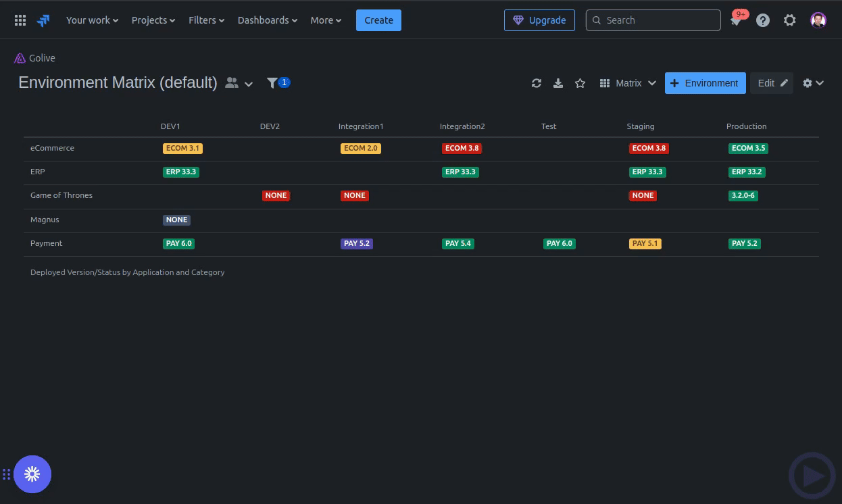Open the Projects menu
This screenshot has width=842, height=504.
click(x=153, y=20)
